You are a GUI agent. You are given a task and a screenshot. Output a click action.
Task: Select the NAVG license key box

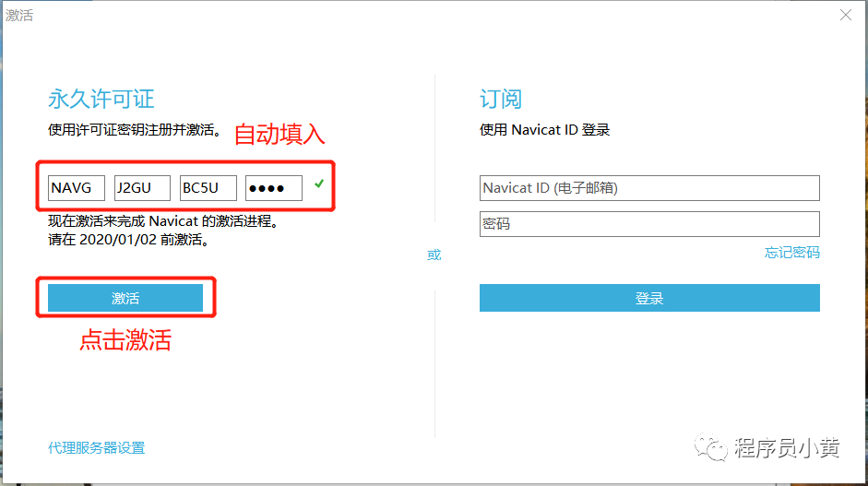77,188
